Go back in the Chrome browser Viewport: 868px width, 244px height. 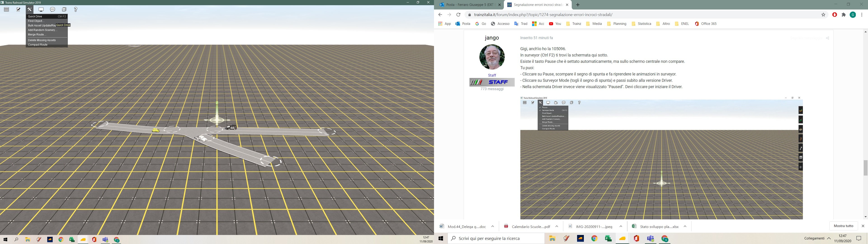(x=440, y=14)
